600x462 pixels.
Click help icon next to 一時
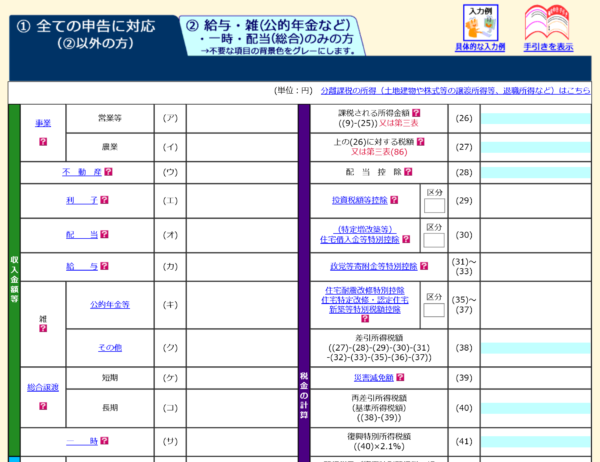[x=104, y=441]
